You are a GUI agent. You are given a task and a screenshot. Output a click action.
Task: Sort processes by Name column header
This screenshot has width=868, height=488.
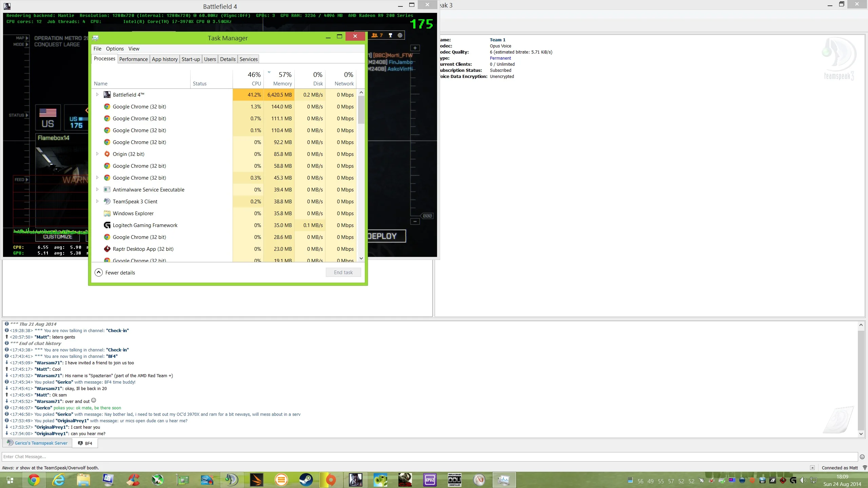[x=141, y=79]
